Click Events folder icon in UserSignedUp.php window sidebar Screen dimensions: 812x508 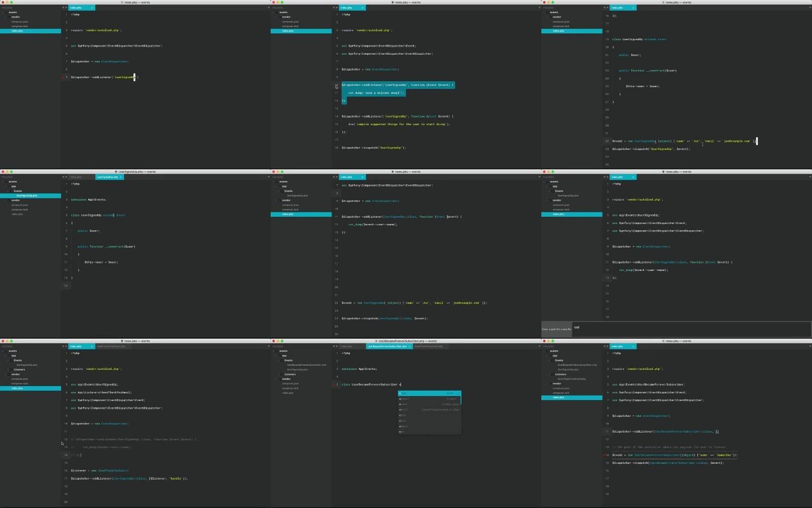[x=11, y=191]
